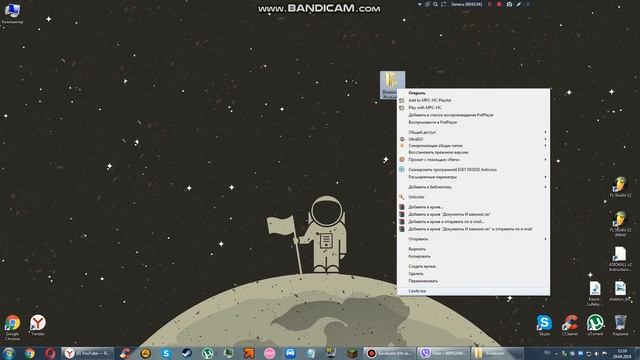Select the Google Chrome desktop shortcut
Screen dimensions: 640x360
(x=12, y=327)
